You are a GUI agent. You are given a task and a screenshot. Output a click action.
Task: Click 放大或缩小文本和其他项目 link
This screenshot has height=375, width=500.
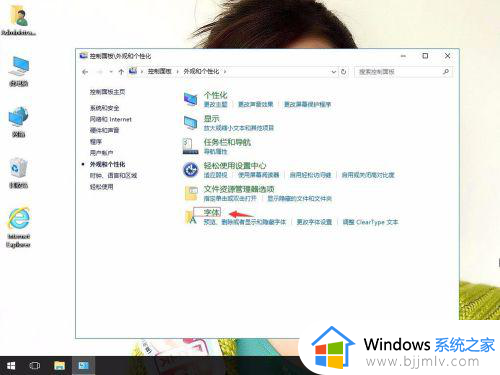point(239,128)
